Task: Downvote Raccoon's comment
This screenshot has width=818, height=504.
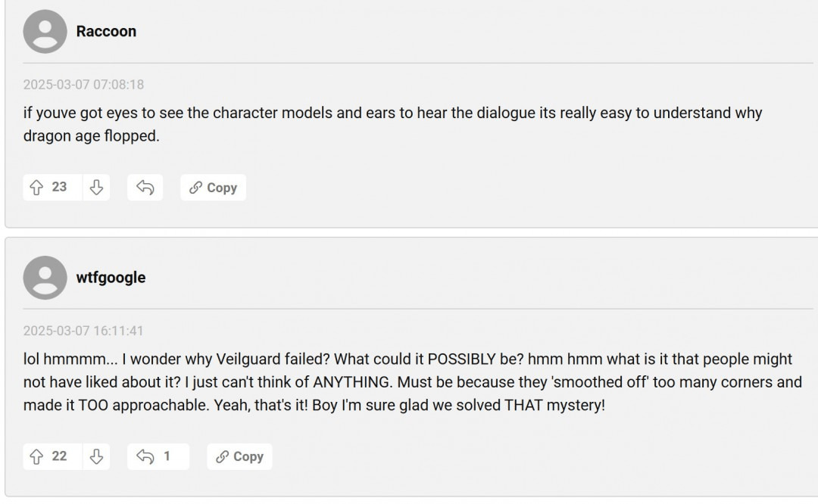Action: tap(96, 188)
